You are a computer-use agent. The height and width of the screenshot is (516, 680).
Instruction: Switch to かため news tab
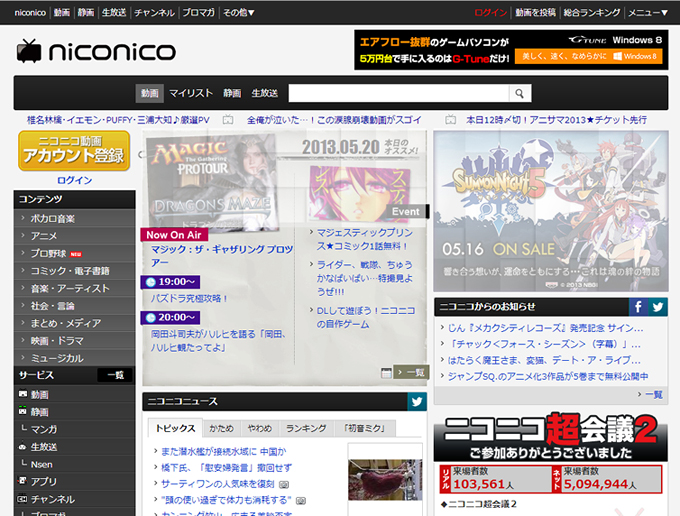[222, 428]
